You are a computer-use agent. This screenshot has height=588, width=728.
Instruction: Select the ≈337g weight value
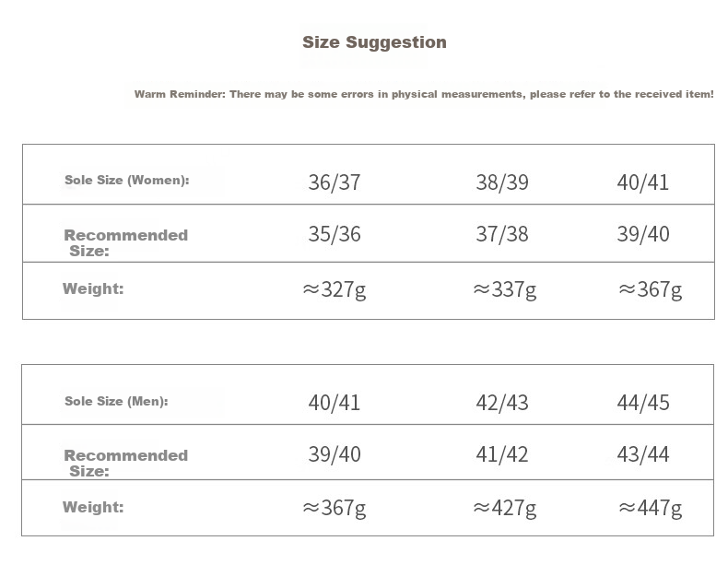505,289
